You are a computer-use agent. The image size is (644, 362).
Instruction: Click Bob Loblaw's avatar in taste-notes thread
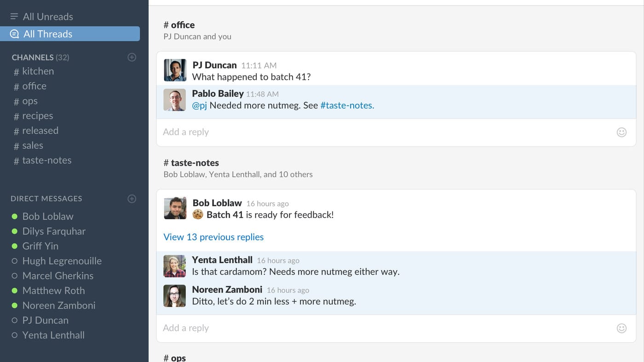(x=175, y=208)
